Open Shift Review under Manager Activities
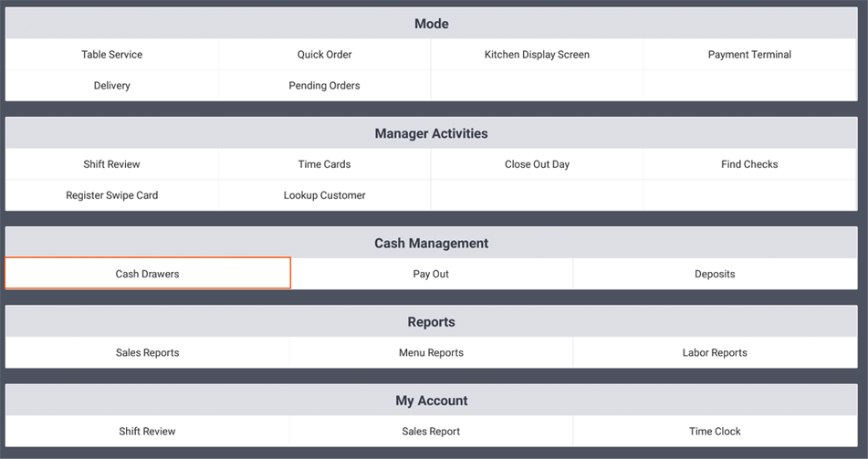Viewport: 868px width, 459px height. [111, 164]
